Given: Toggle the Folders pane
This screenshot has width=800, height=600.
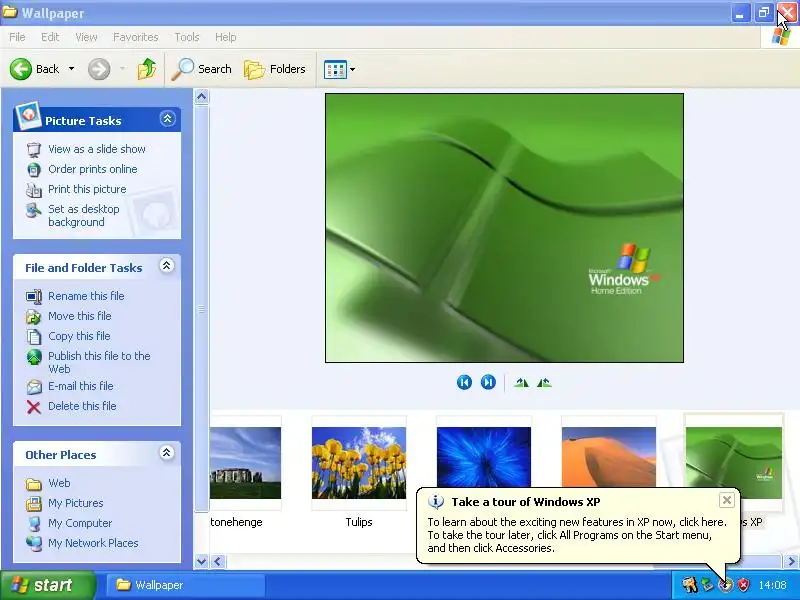Looking at the screenshot, I should coord(275,69).
